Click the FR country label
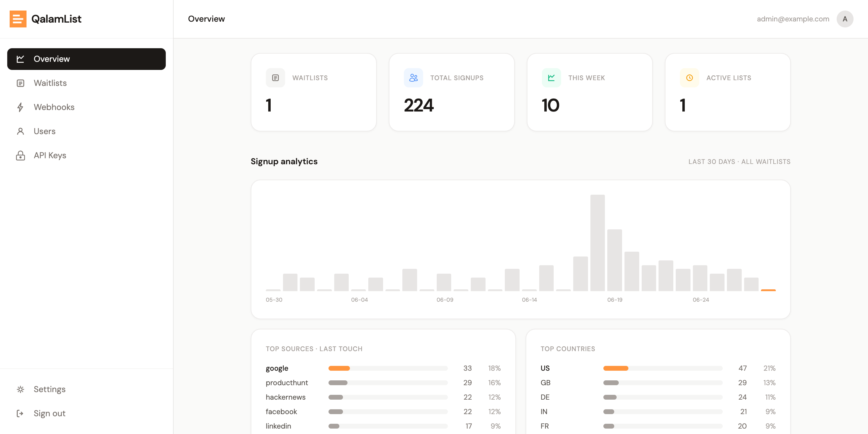Viewport: 868px width, 434px height. tap(545, 426)
